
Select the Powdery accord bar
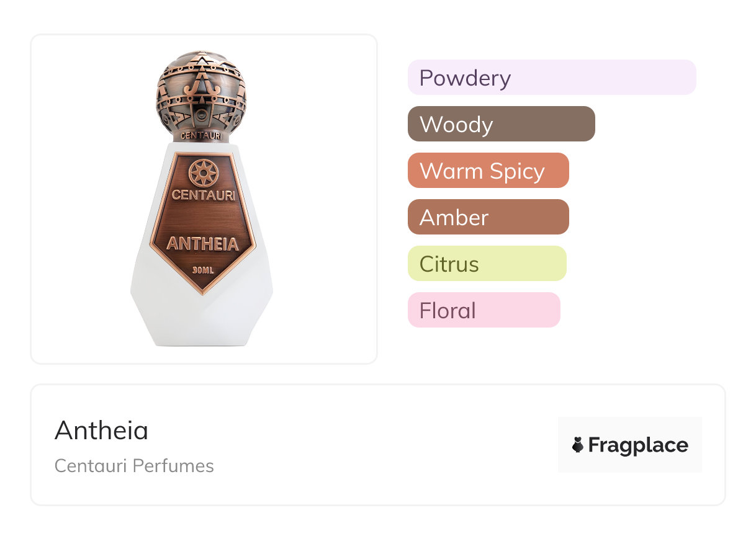pyautogui.click(x=551, y=78)
